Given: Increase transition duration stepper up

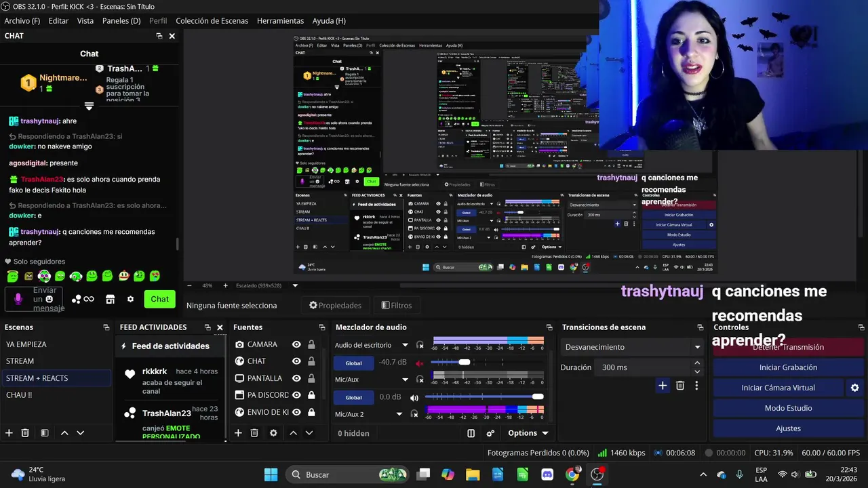Looking at the screenshot, I should (697, 363).
